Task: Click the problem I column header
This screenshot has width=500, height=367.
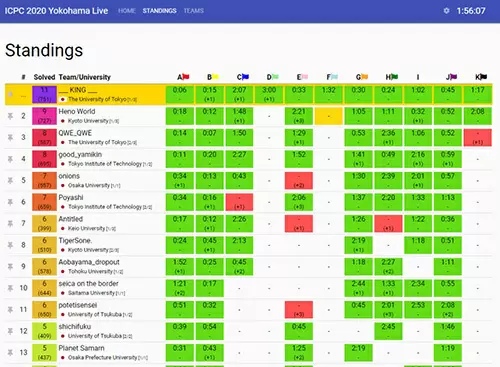Action: point(418,77)
